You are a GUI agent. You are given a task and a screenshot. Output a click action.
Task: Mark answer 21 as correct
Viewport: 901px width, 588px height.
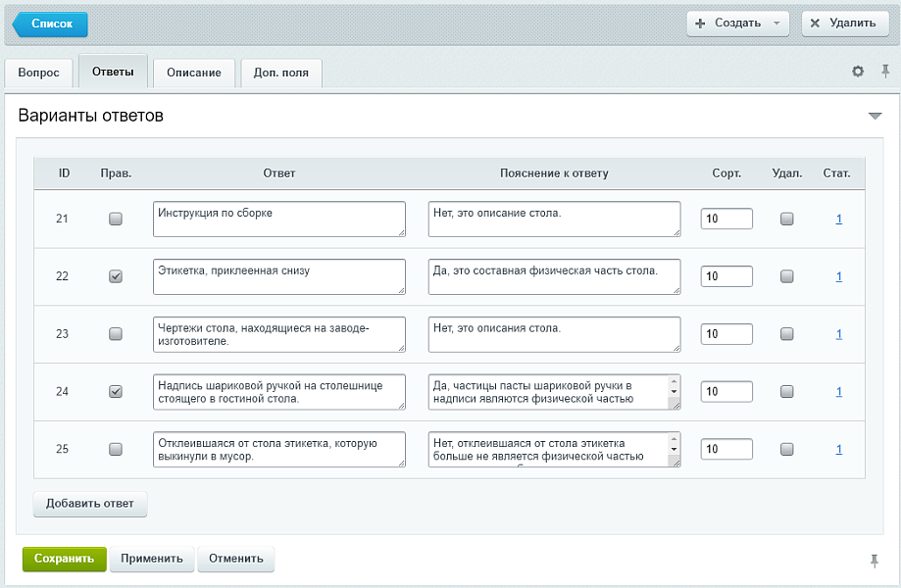(x=116, y=219)
